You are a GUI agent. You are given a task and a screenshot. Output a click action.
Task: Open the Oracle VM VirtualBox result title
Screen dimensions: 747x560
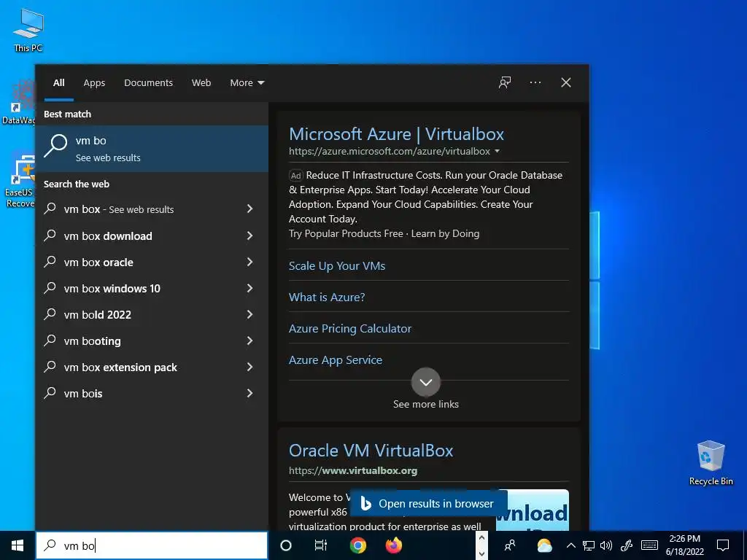[371, 451]
